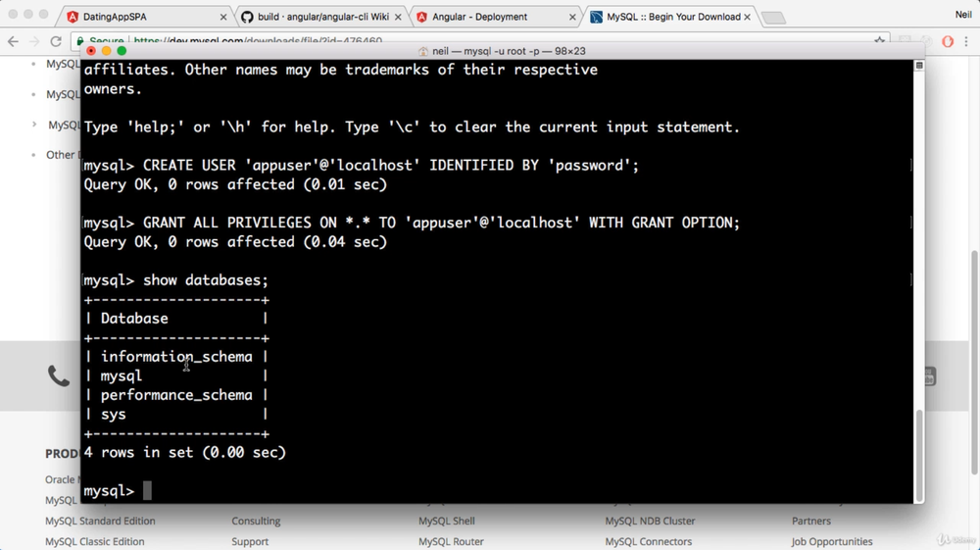Open the Job Opportunities link
The image size is (980, 550).
[x=832, y=541]
